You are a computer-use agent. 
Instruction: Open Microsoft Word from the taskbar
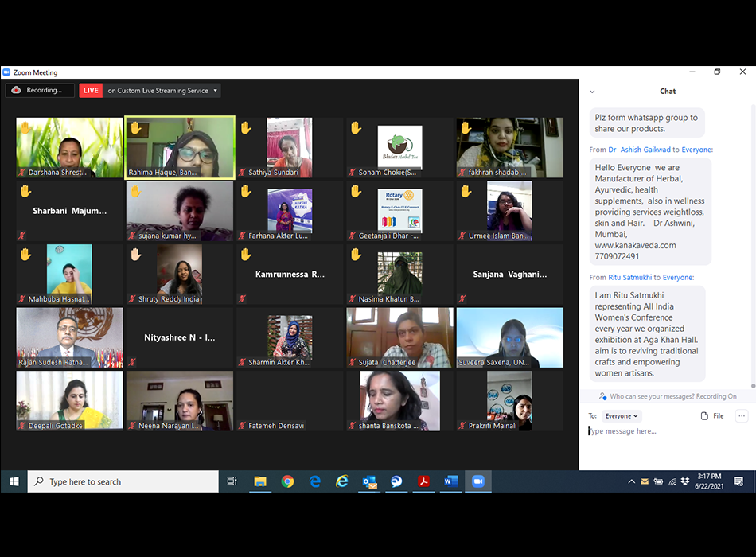tap(450, 481)
